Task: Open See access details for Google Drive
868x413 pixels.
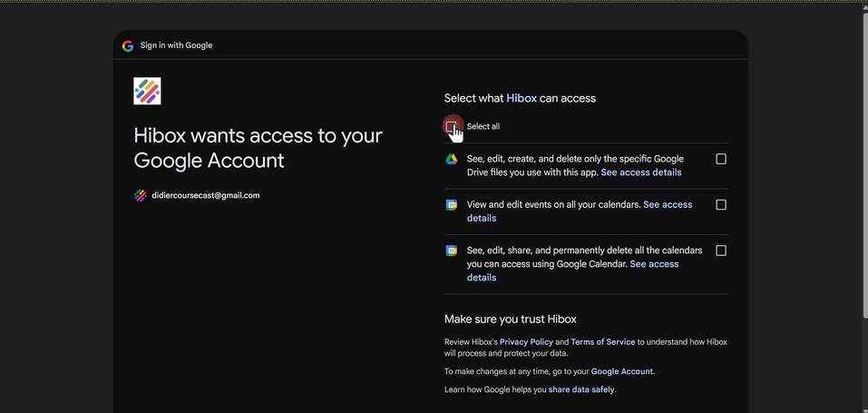Action: 641,172
